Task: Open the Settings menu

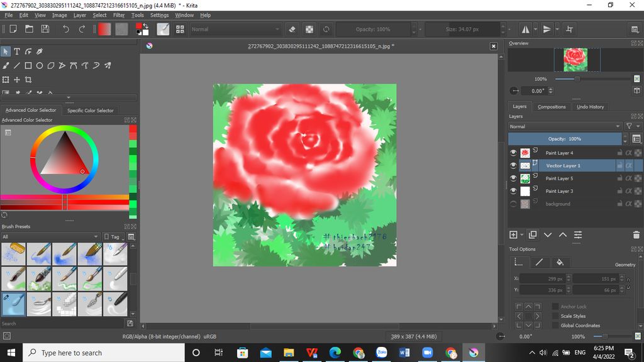Action: (x=159, y=15)
